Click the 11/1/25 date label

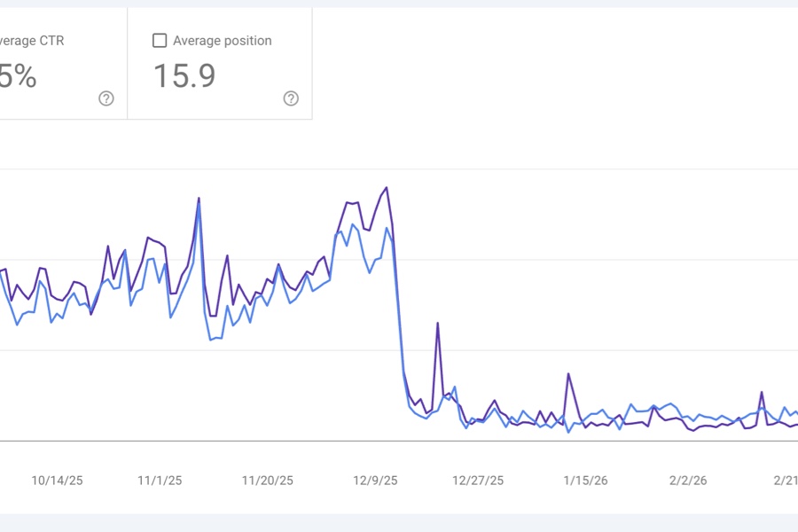(x=160, y=481)
